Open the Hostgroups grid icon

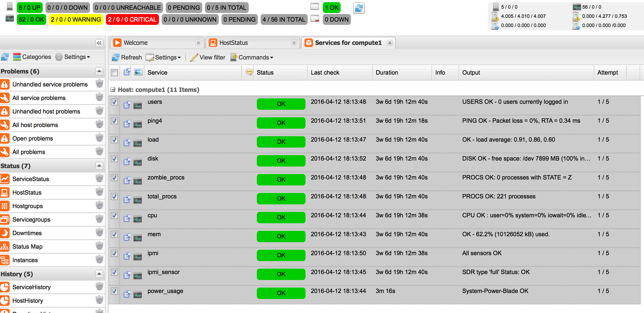coord(5,206)
